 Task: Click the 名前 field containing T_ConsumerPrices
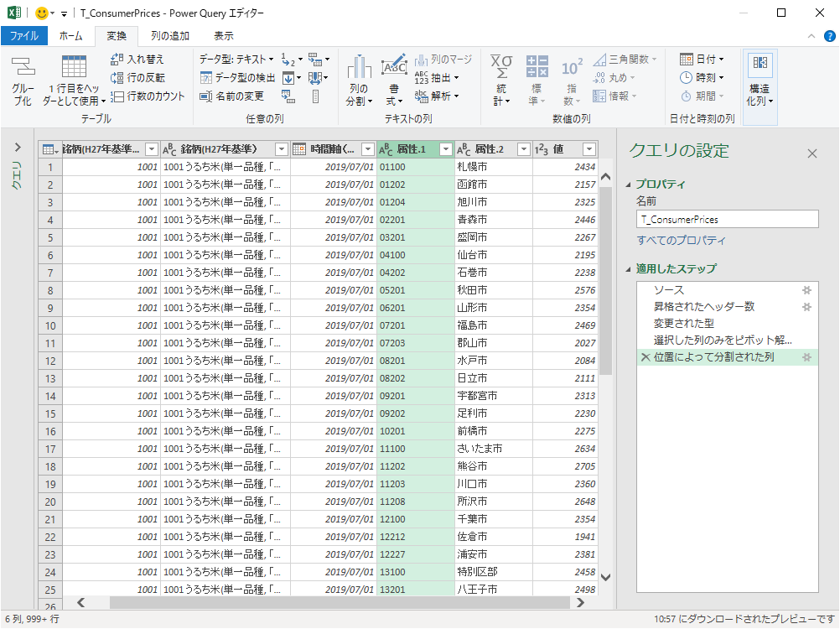pos(727,219)
